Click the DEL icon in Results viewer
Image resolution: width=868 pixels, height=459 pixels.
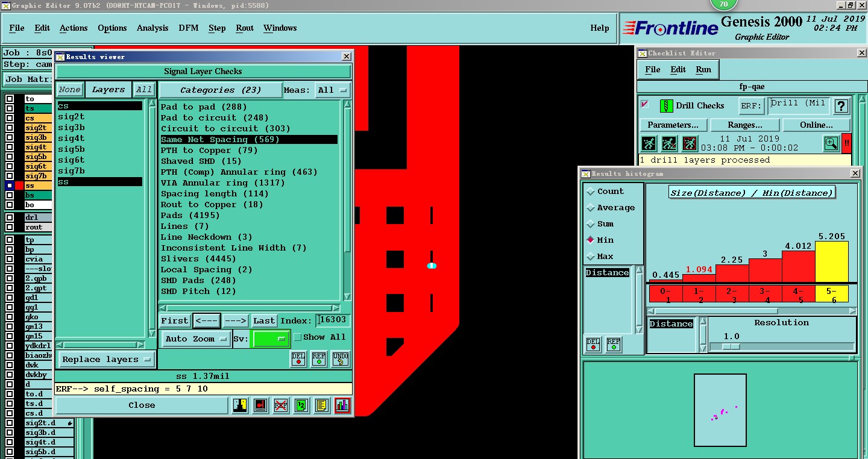pyautogui.click(x=298, y=359)
